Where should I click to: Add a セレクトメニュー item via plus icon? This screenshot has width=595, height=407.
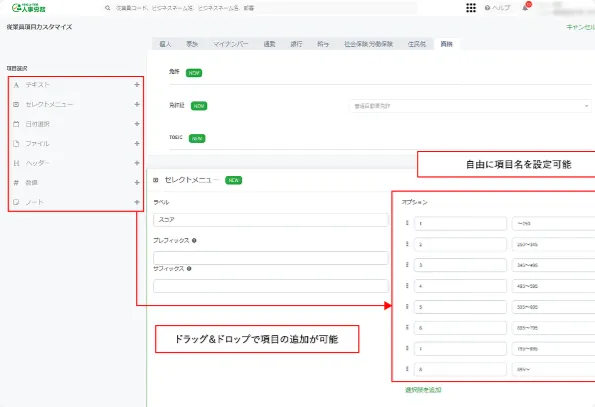137,104
